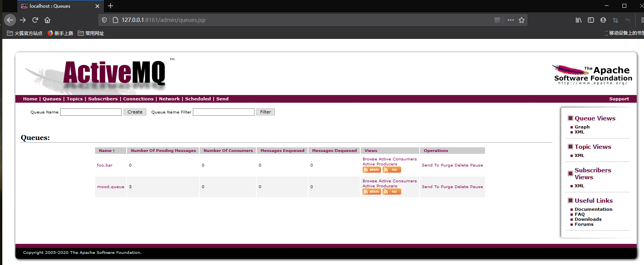Open the Home navigation menu item
The image size is (644, 265).
pyautogui.click(x=30, y=99)
